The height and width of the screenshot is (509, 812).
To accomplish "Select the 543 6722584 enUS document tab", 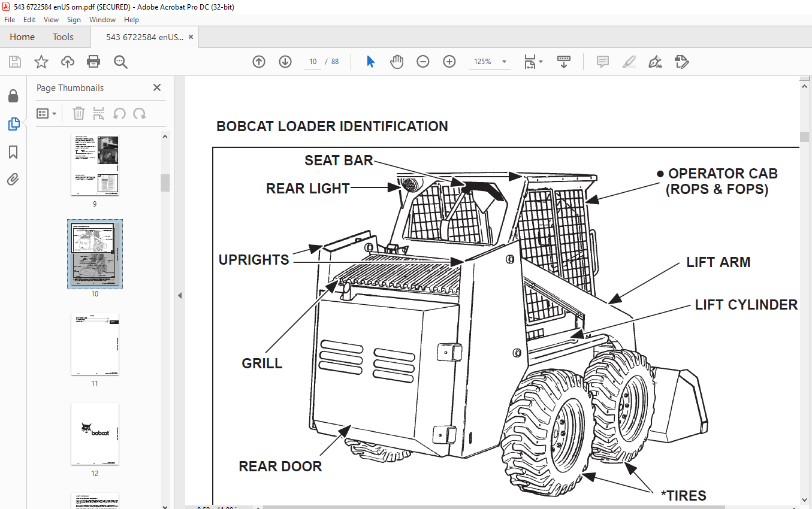I will pyautogui.click(x=144, y=37).
